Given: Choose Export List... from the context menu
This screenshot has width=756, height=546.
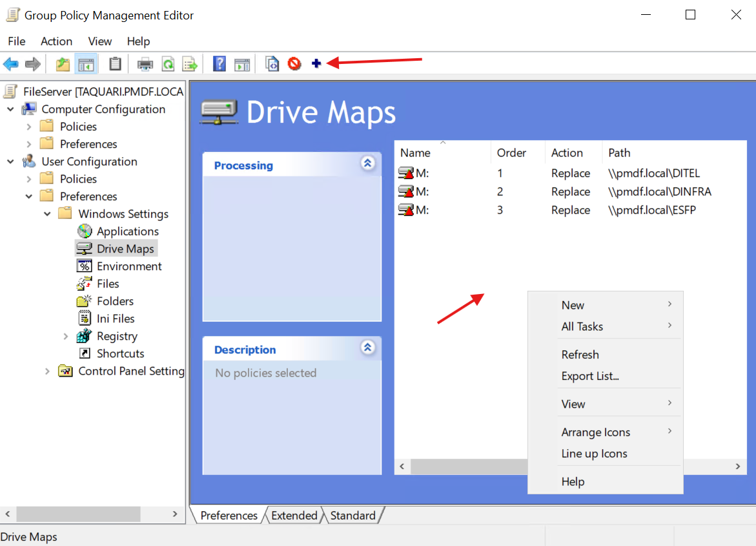Looking at the screenshot, I should pyautogui.click(x=590, y=376).
